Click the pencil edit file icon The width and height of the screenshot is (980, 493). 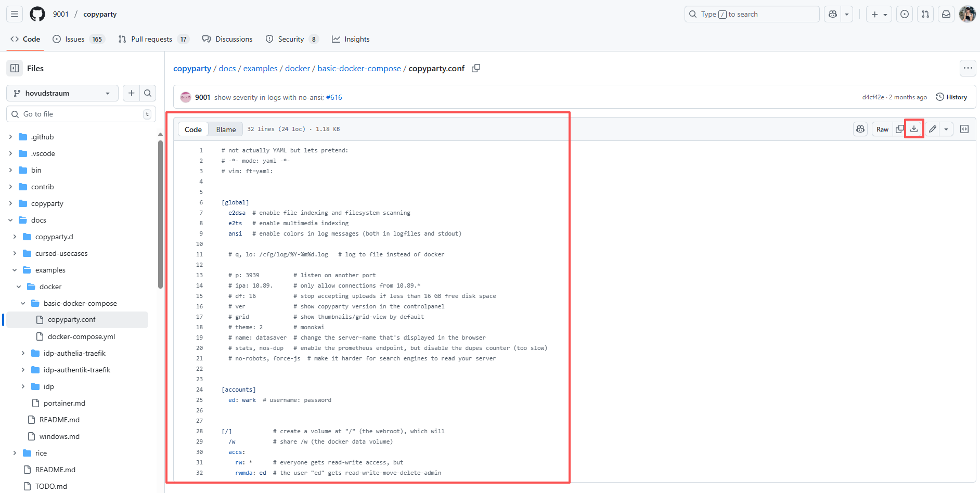point(933,129)
